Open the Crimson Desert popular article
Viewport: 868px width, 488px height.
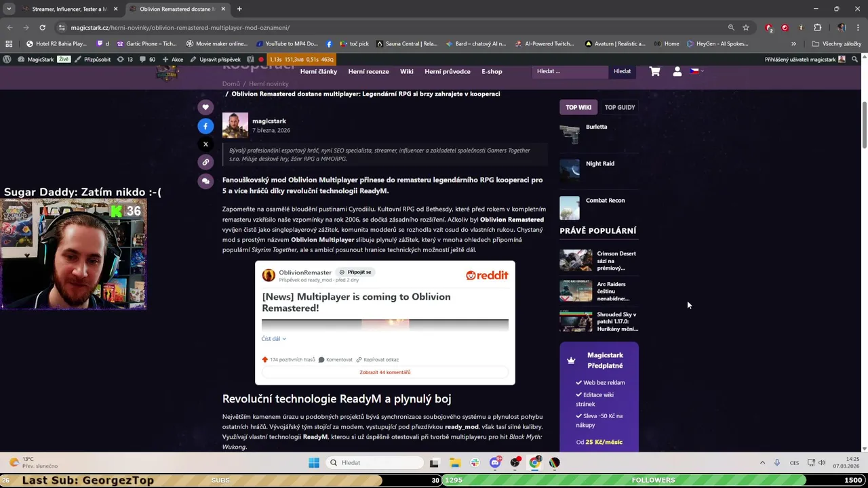(616, 261)
